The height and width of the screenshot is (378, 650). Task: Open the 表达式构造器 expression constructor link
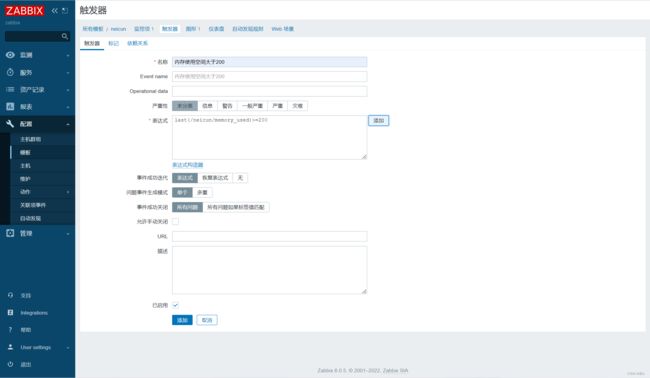[187, 165]
